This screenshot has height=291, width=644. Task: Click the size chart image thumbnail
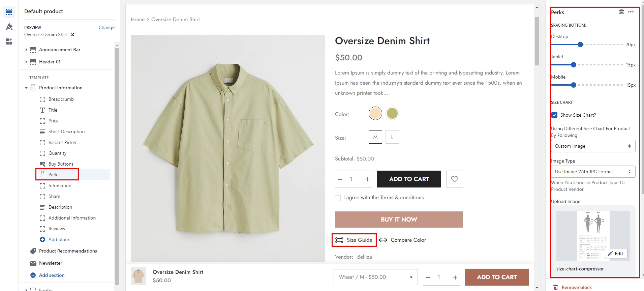593,235
